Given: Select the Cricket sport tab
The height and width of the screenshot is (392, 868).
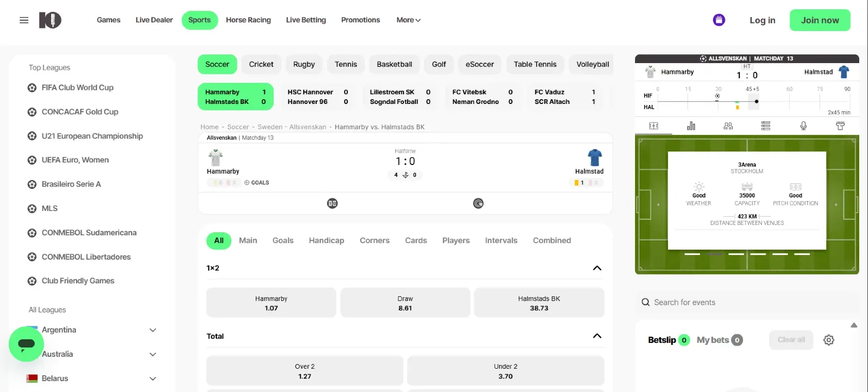Looking at the screenshot, I should point(261,64).
